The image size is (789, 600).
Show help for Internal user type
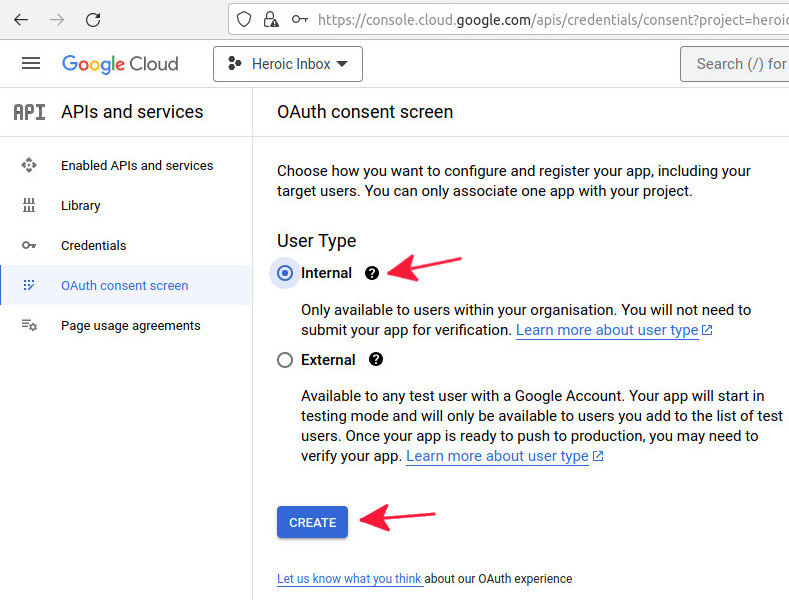[372, 273]
